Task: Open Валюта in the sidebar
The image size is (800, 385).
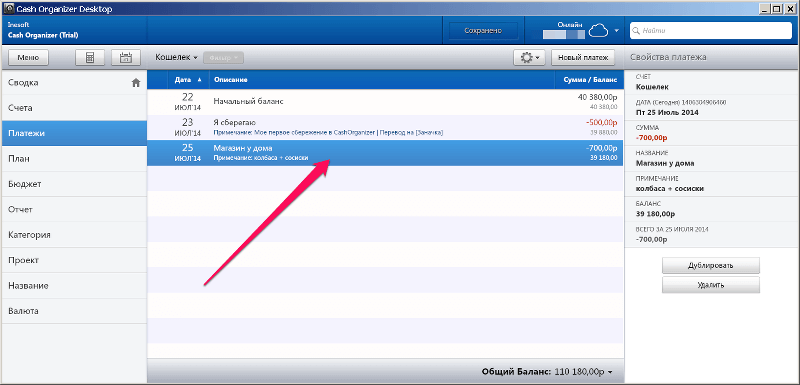Action: (74, 311)
